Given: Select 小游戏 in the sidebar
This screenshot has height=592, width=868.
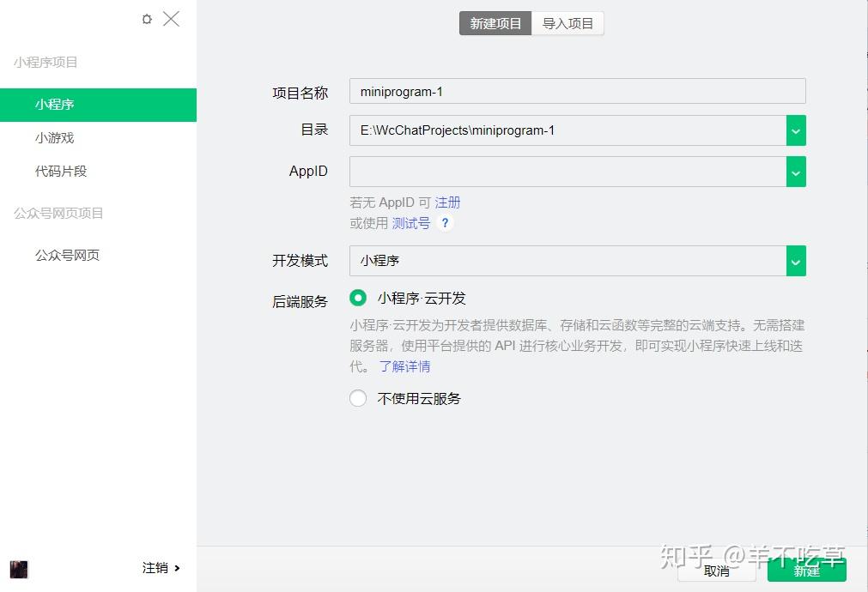Looking at the screenshot, I should click(54, 138).
